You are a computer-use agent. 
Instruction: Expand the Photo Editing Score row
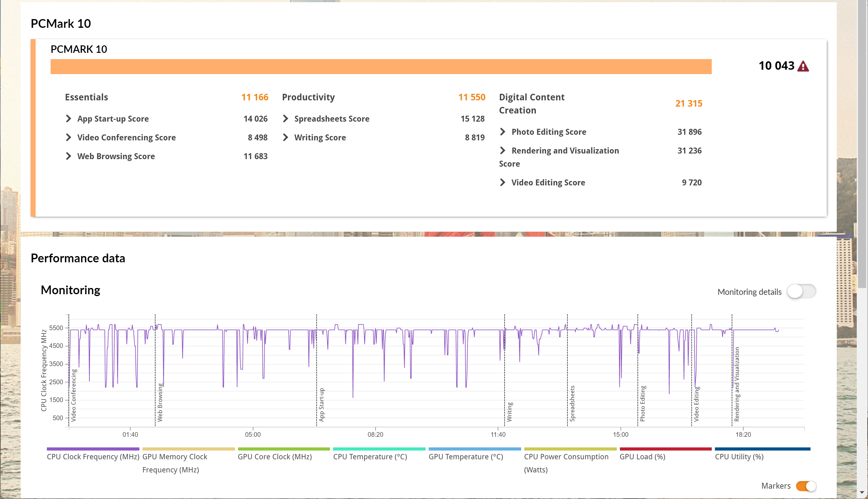[503, 132]
